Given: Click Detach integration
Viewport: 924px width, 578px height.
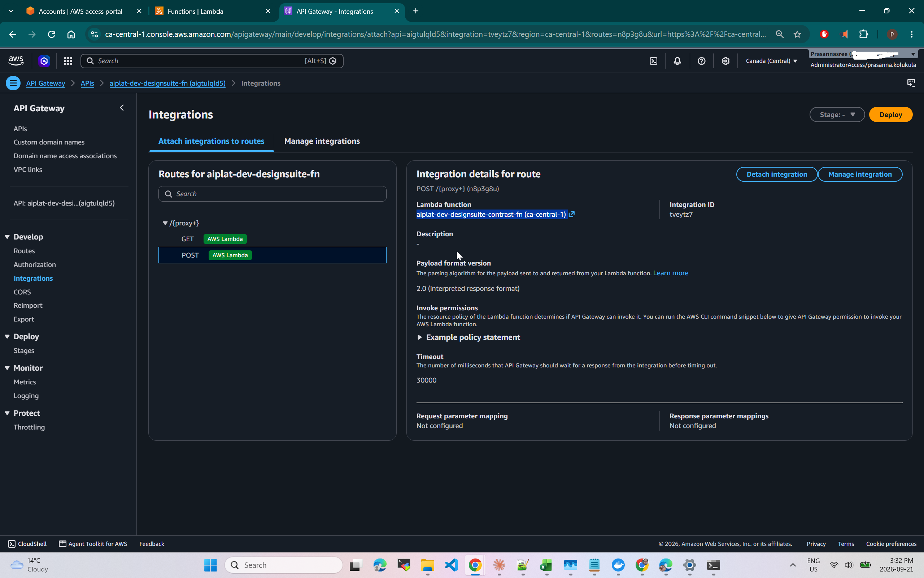Looking at the screenshot, I should click(x=777, y=174).
